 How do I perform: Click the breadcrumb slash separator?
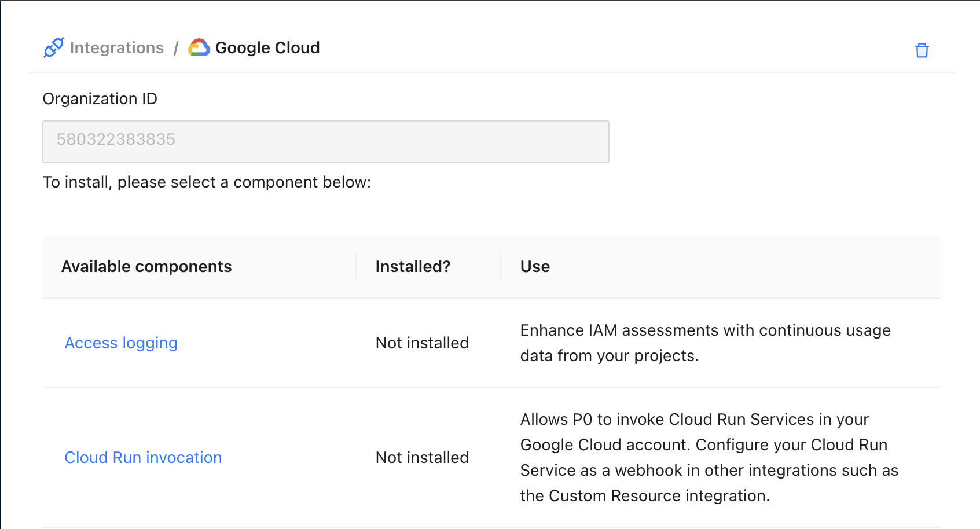[x=176, y=48]
